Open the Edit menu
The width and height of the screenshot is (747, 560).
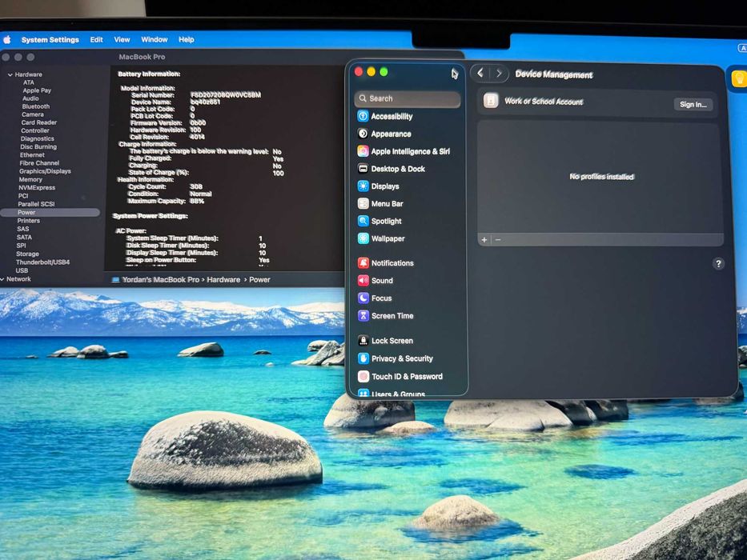96,39
